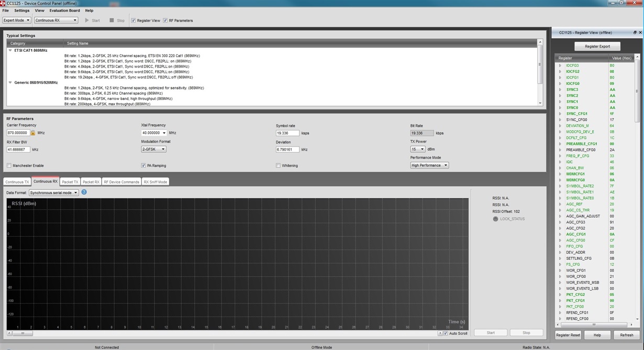Screen dimensions: 644x350
Task: Click the Carrier Frequency input field
Action: click(18, 133)
